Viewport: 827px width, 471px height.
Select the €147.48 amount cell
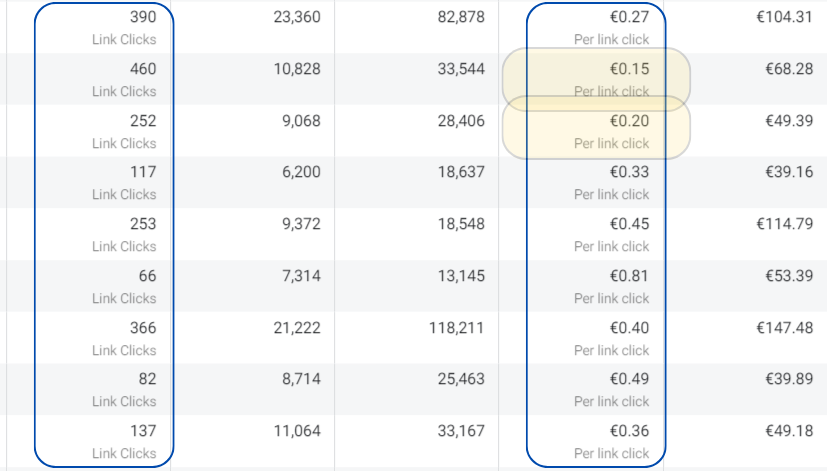point(785,328)
